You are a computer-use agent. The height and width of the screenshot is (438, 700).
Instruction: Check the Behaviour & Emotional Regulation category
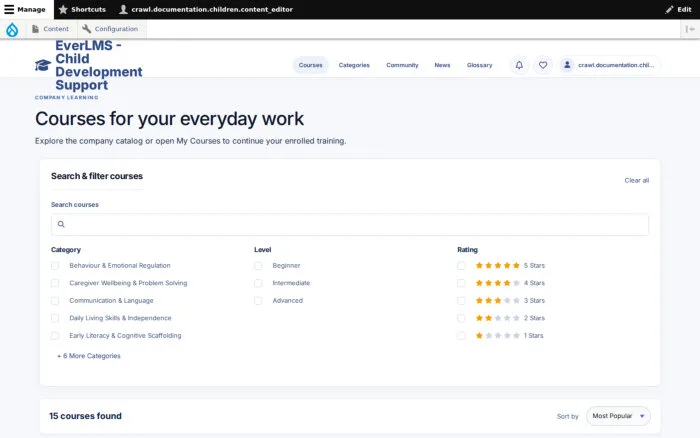[55, 266]
